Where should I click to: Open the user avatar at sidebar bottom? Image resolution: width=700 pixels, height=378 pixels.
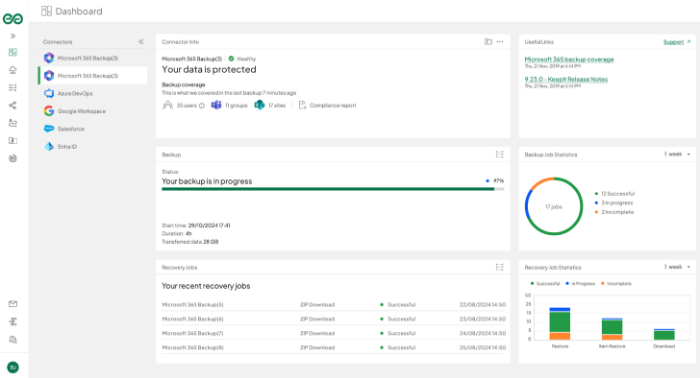tap(13, 367)
